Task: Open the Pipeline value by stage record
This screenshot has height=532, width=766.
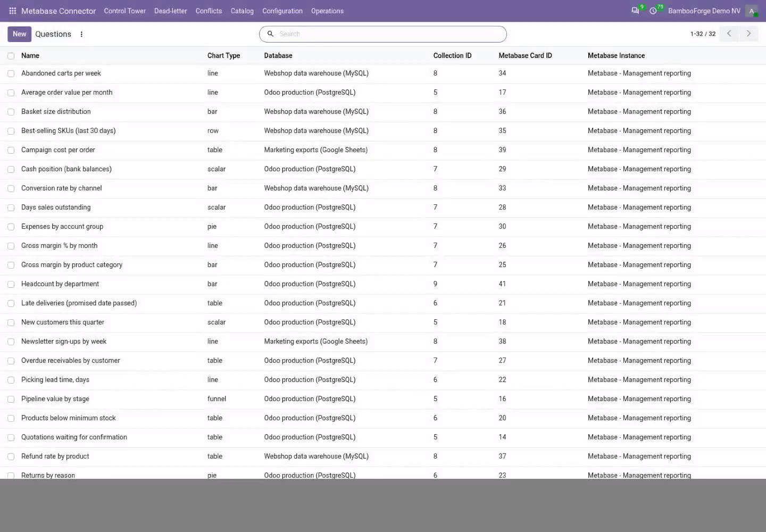Action: 55,399
